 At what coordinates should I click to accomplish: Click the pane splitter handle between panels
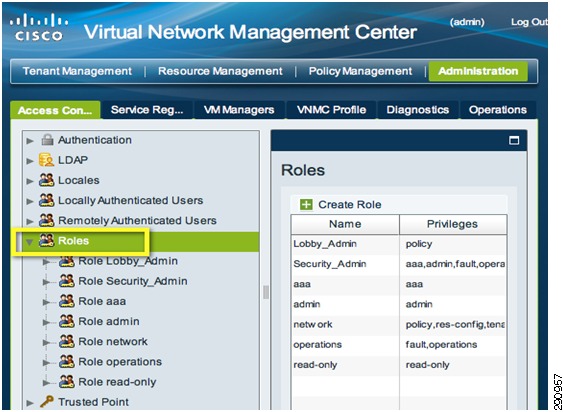266,292
